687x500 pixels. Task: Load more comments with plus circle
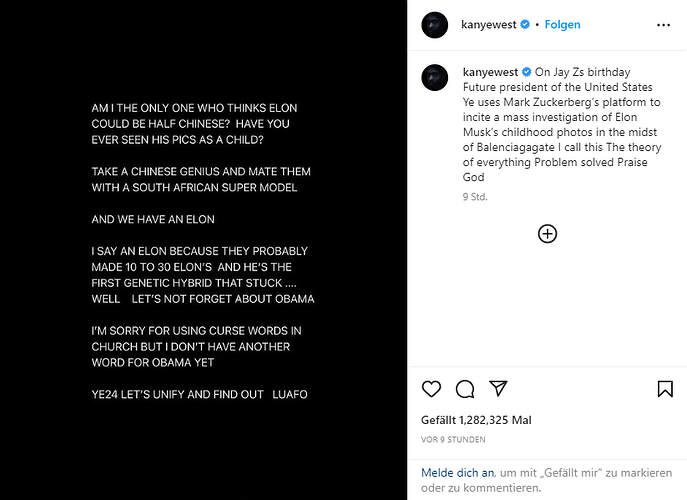coord(547,234)
